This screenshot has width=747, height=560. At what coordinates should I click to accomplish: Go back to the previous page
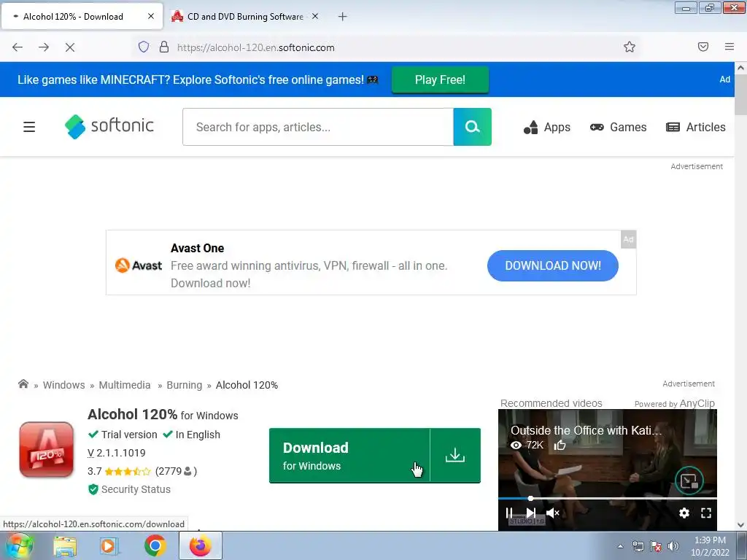pyautogui.click(x=18, y=47)
